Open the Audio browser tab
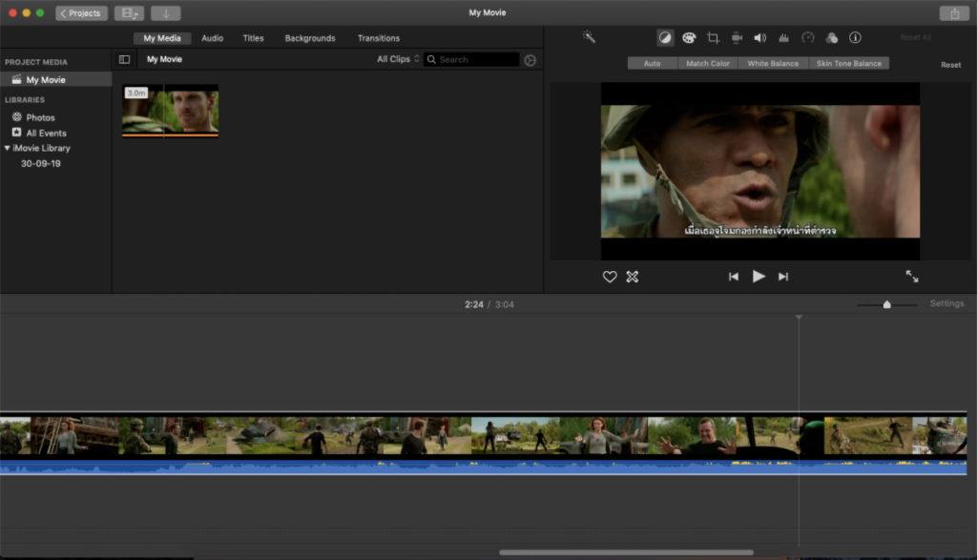 click(x=212, y=38)
